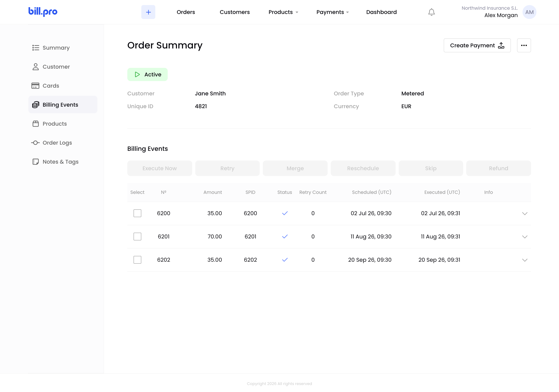Screen dimensions: 559x392
Task: Click the Skip button
Action: click(x=431, y=168)
